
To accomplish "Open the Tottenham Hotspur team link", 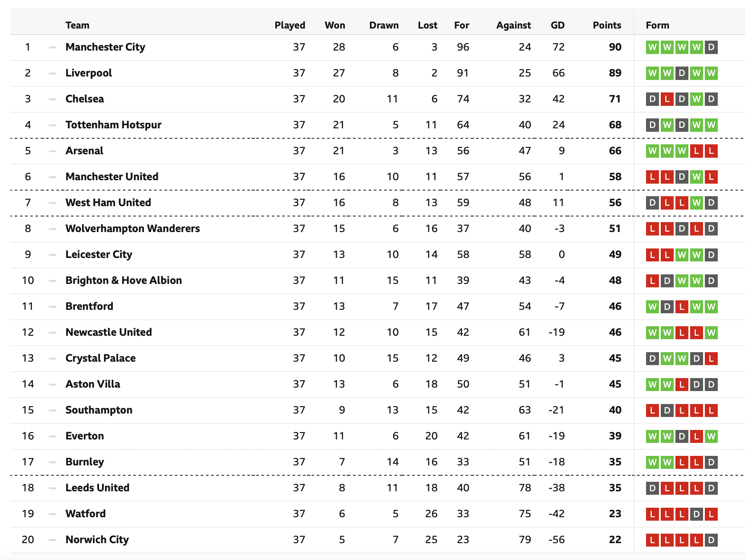I will click(x=114, y=125).
